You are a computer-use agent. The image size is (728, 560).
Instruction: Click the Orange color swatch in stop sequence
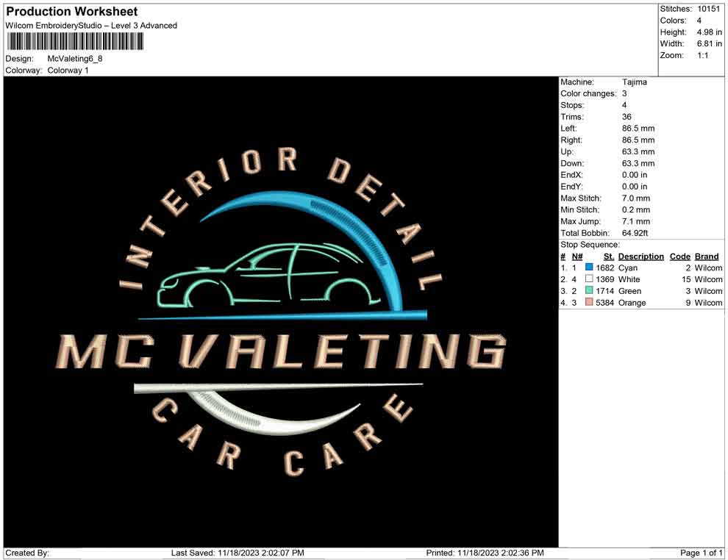tap(589, 302)
